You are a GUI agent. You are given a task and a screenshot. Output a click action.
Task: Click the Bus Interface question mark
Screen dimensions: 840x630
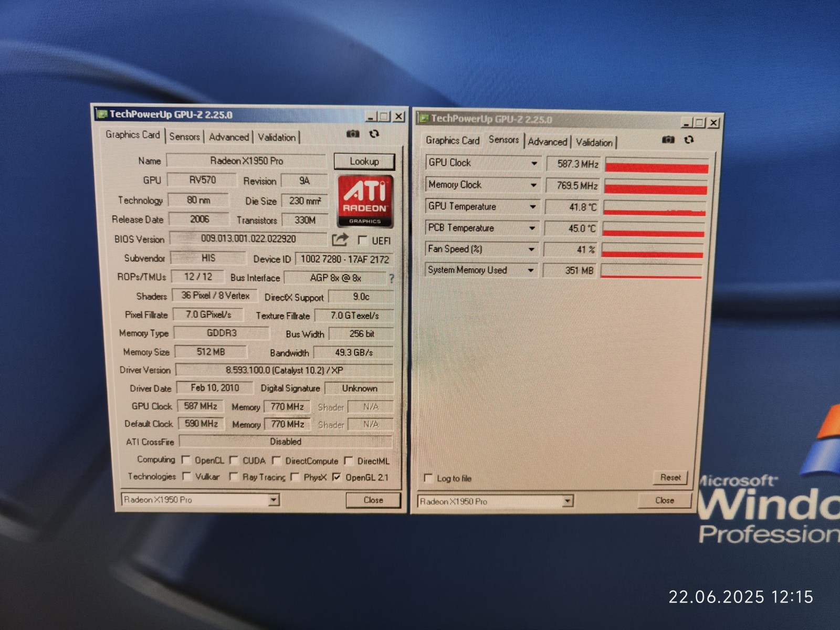(x=391, y=278)
